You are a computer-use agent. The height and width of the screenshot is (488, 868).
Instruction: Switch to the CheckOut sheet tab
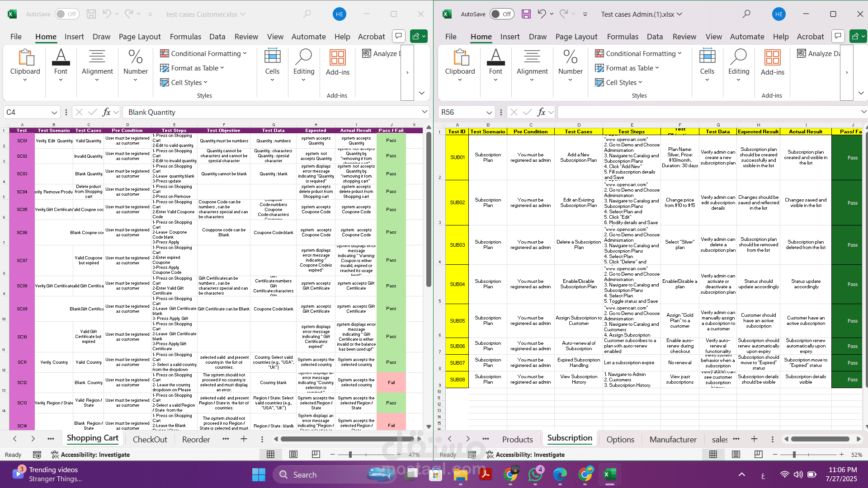(150, 439)
